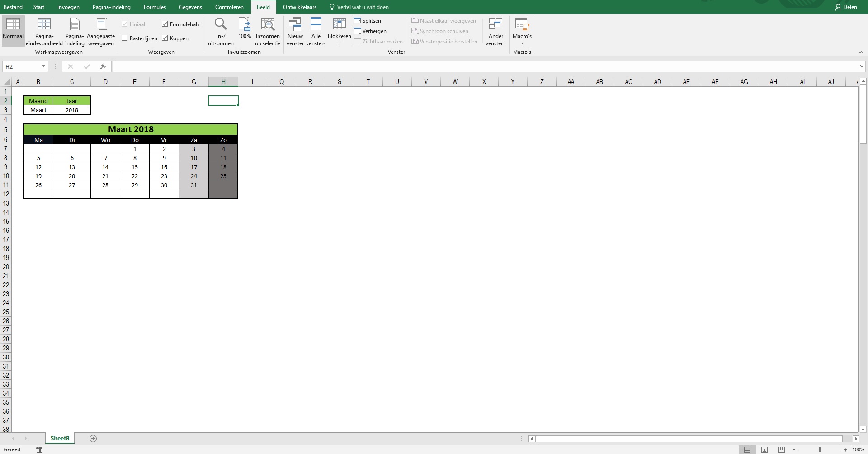Click the Zo day header cell
This screenshot has width=868, height=454.
point(223,140)
